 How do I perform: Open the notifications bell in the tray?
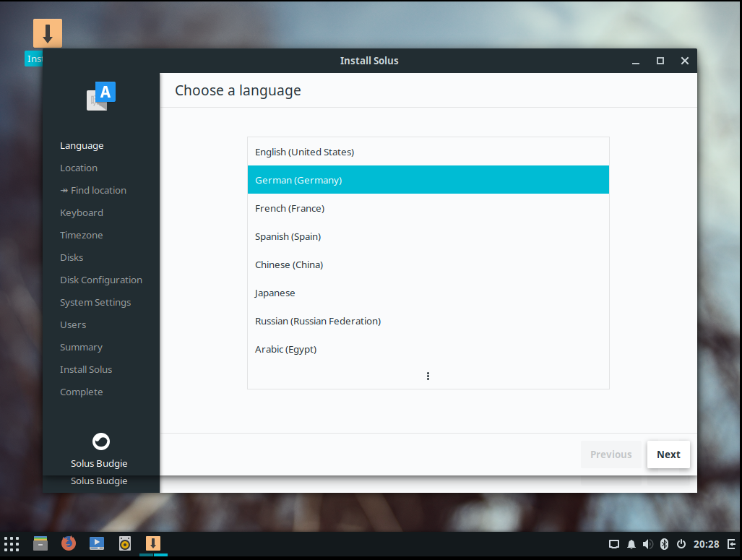point(631,544)
